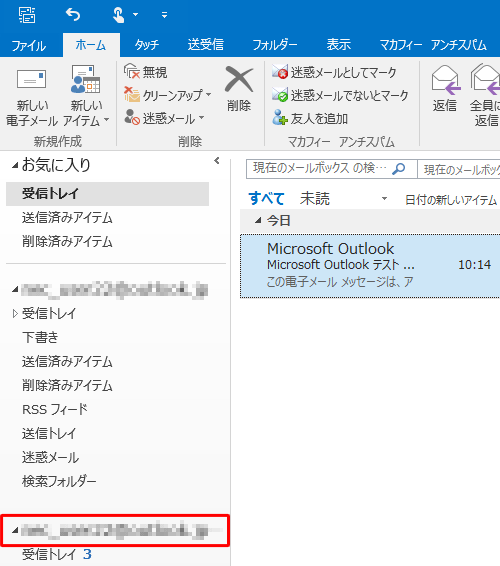Select the ホーム ribbon tab

point(91,45)
